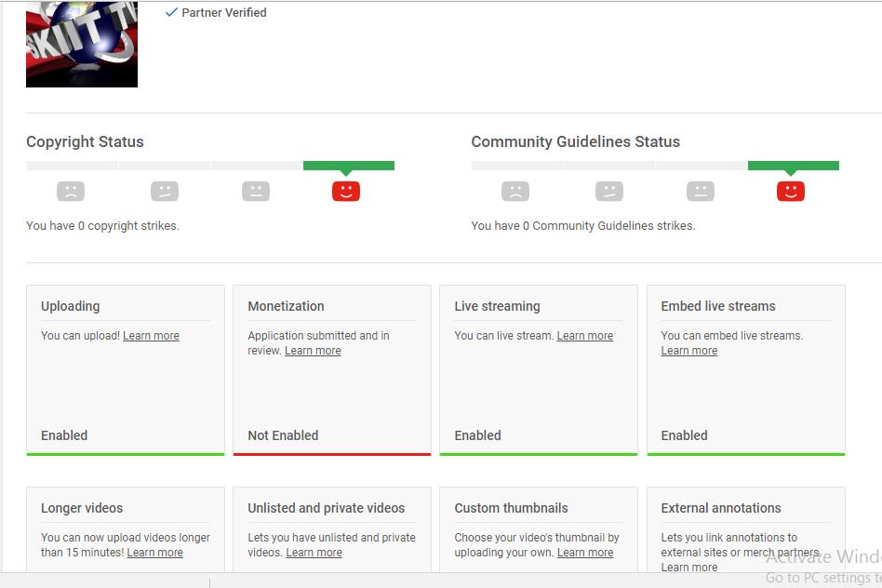Click the green Community Guidelines progress bar segment
Image resolution: width=882 pixels, height=588 pixels.
793,166
